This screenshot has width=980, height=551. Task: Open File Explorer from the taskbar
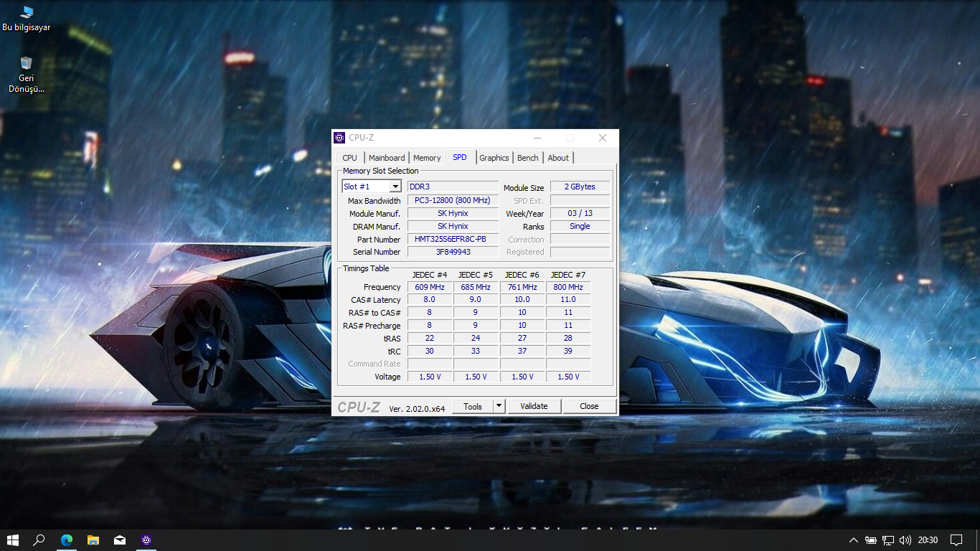click(x=93, y=540)
